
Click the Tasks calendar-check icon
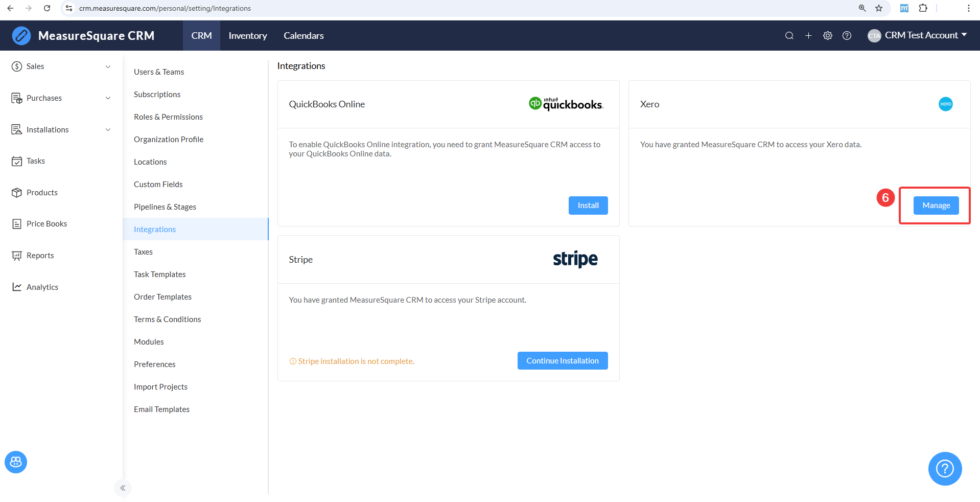[17, 161]
